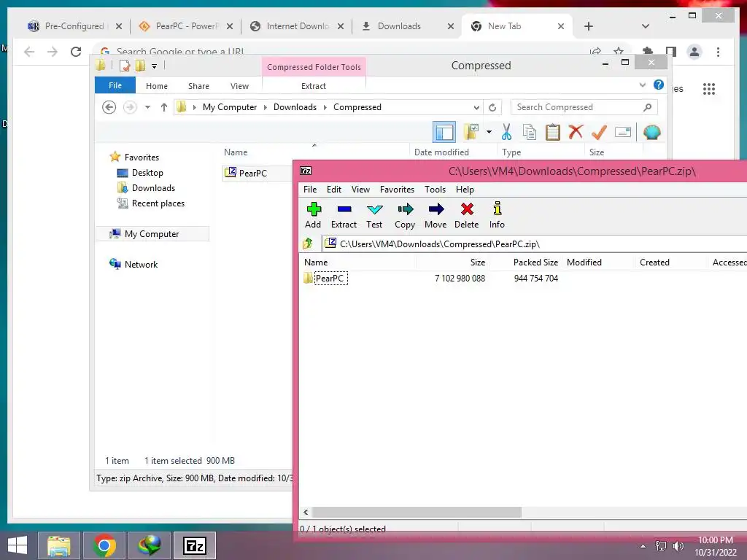Screen dimensions: 747x560
Task: Go up one folder level in 7-Zip
Action: (308, 244)
